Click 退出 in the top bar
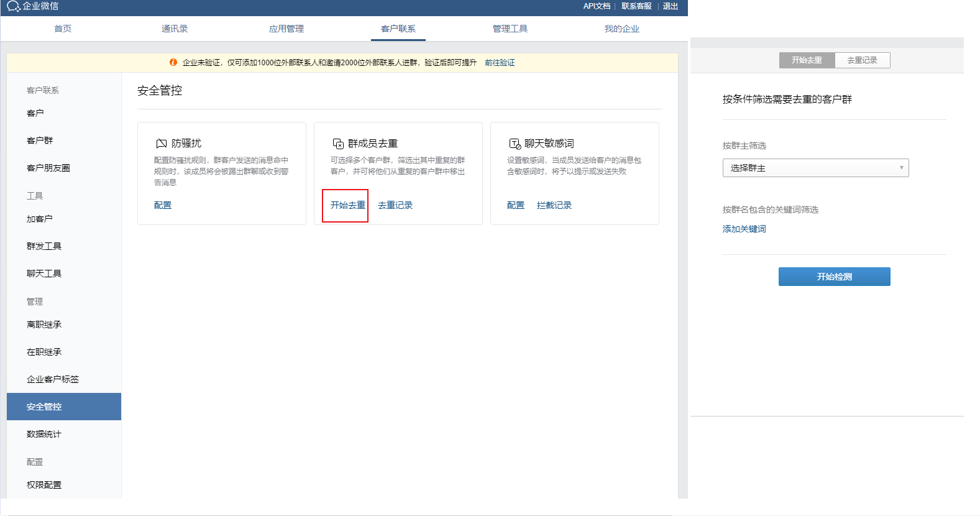Screen dimensions: 980x516 670,6
